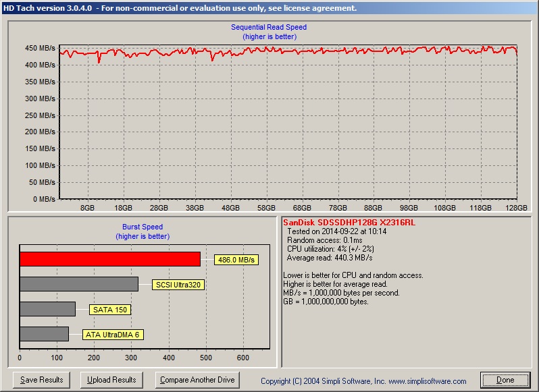Select the gray SCSI Ultra320 bar

tap(79, 284)
